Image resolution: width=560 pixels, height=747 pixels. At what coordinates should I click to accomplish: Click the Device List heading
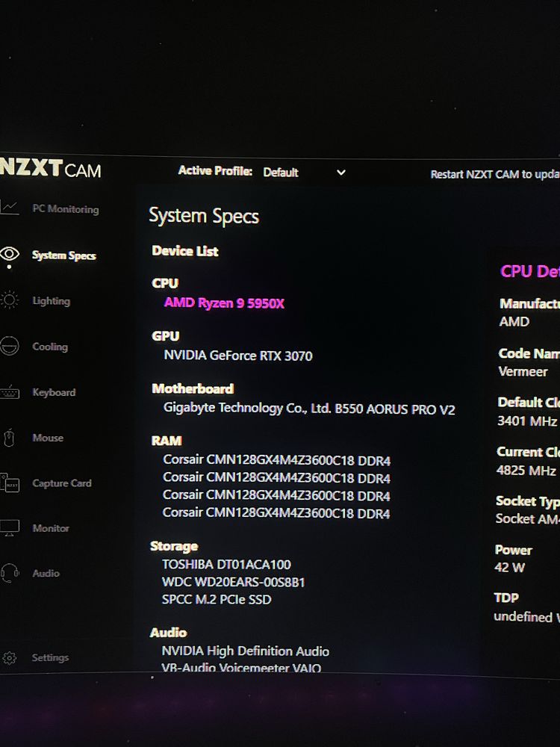184,251
